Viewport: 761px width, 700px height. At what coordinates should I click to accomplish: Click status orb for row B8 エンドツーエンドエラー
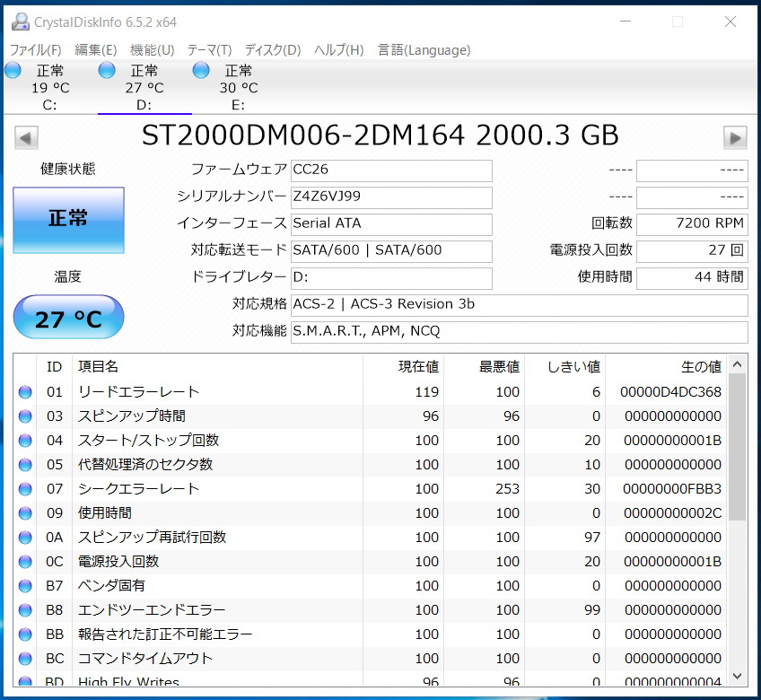tap(25, 610)
